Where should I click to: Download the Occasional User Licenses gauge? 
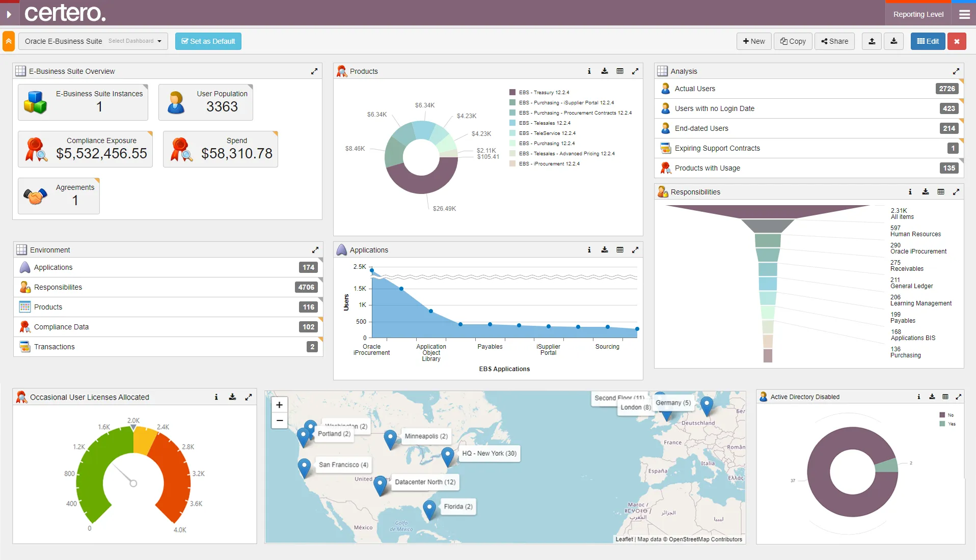pyautogui.click(x=232, y=397)
